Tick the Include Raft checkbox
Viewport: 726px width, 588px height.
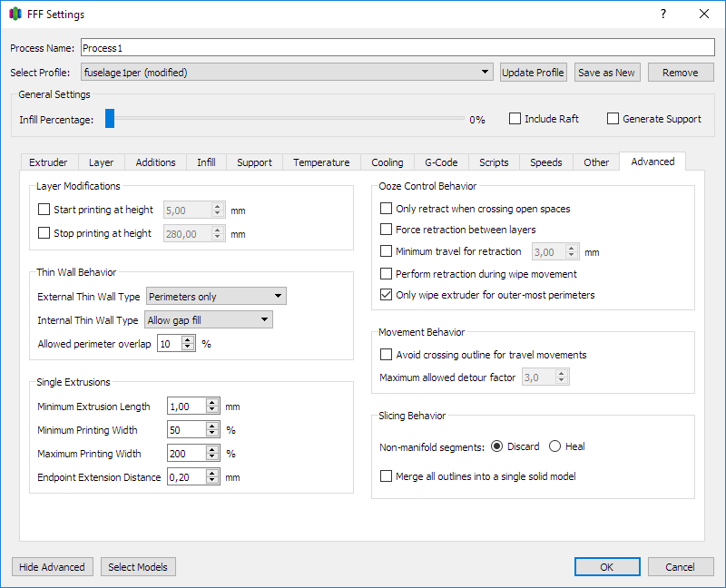(x=515, y=119)
